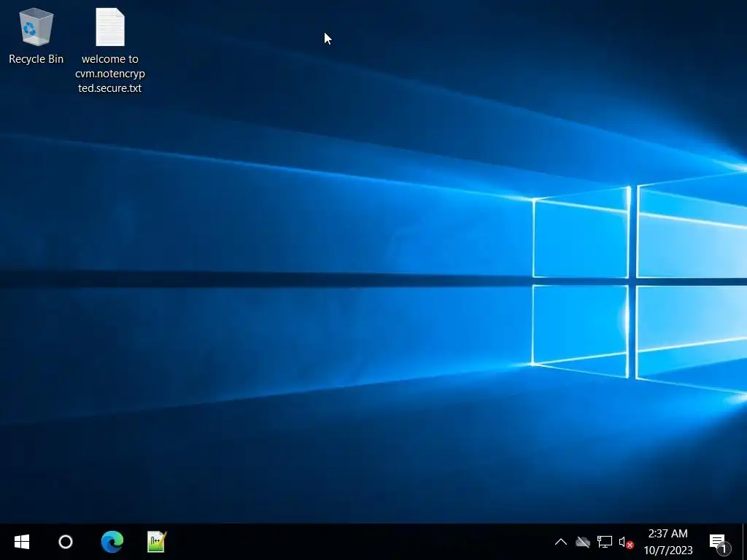Open the Action Center notifications icon
747x560 pixels.
[x=719, y=542]
